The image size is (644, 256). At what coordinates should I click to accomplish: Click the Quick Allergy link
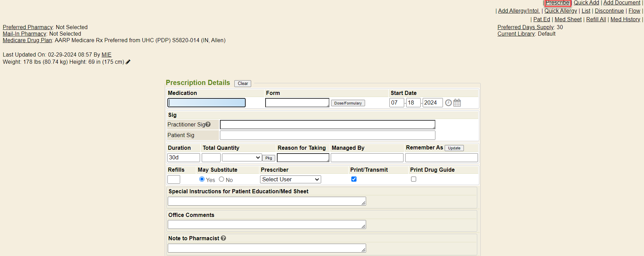pyautogui.click(x=561, y=11)
